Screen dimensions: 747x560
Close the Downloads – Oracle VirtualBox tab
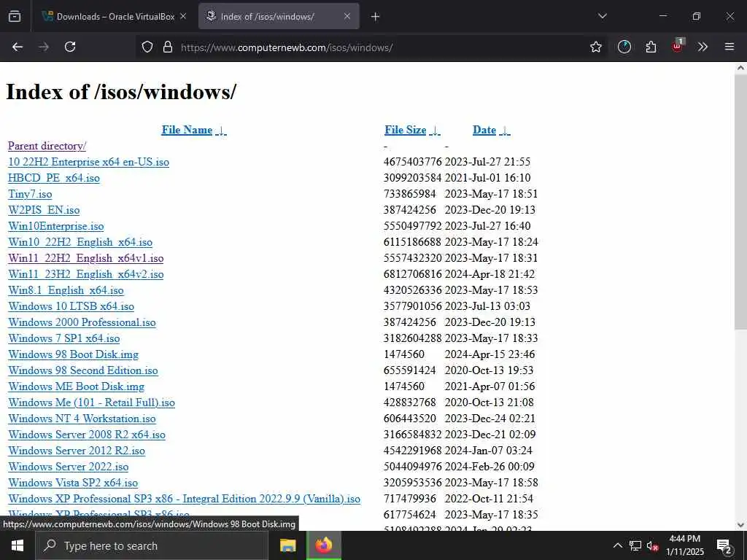183,16
